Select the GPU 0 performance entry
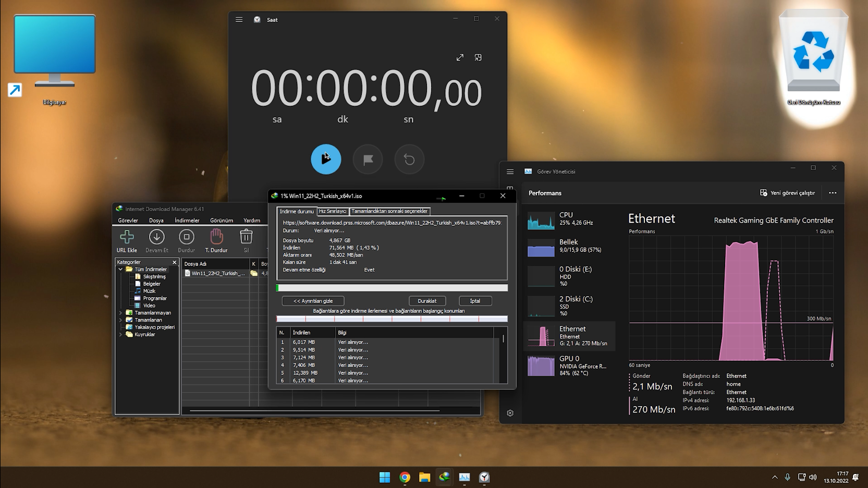Image resolution: width=868 pixels, height=488 pixels. coord(569,365)
